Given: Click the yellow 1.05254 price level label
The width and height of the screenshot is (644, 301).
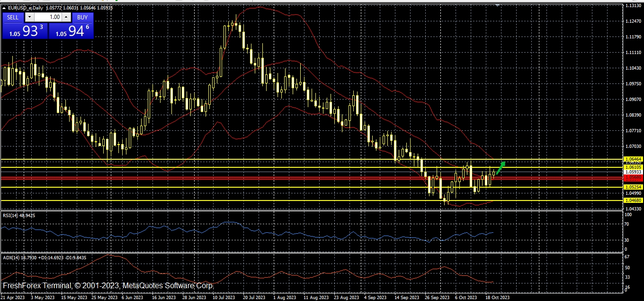Looking at the screenshot, I should pyautogui.click(x=633, y=187).
